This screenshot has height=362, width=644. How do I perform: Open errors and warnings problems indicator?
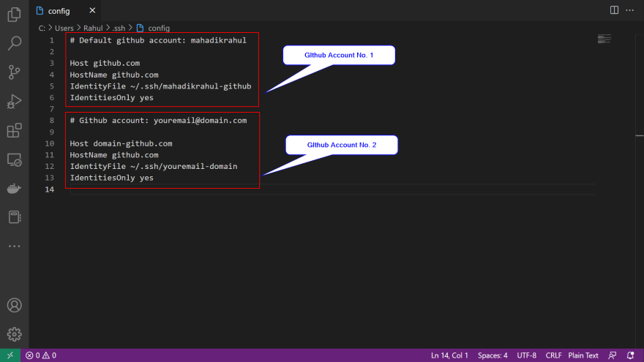pyautogui.click(x=41, y=355)
